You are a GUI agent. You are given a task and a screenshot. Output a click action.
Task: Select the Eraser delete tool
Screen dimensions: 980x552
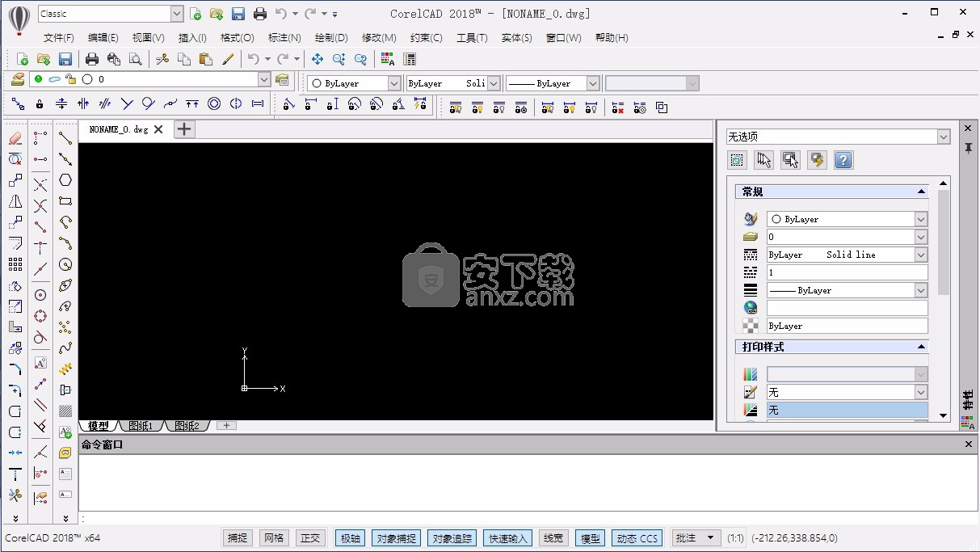15,138
